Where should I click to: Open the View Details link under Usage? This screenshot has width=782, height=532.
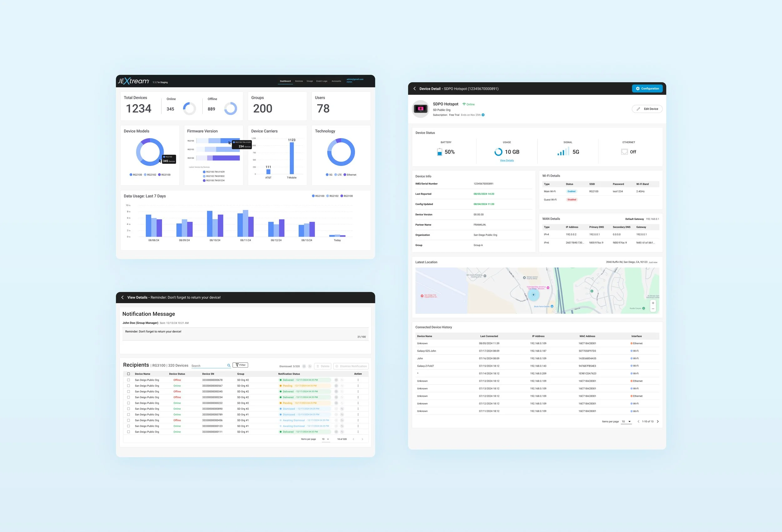506,160
